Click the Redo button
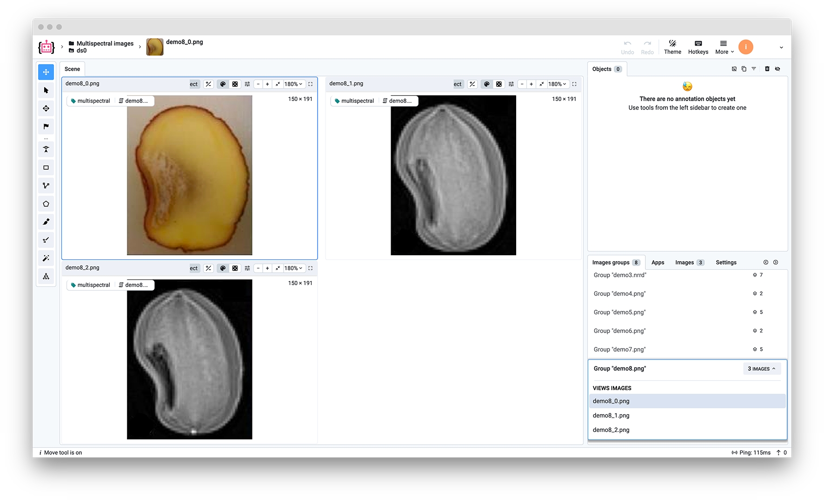Screen dimensions: 824x504 click(x=647, y=47)
